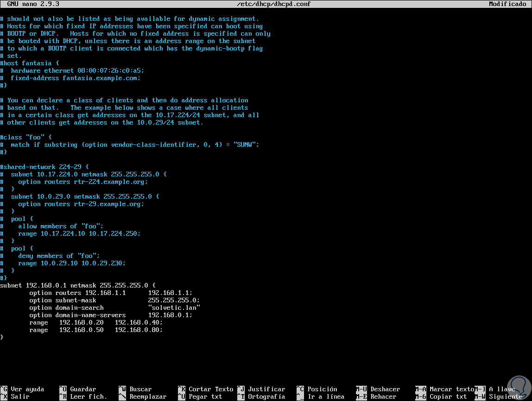This screenshot has height=401, width=532.
Task: Click the 'Modificado' status in the title bar
Action: tap(507, 4)
